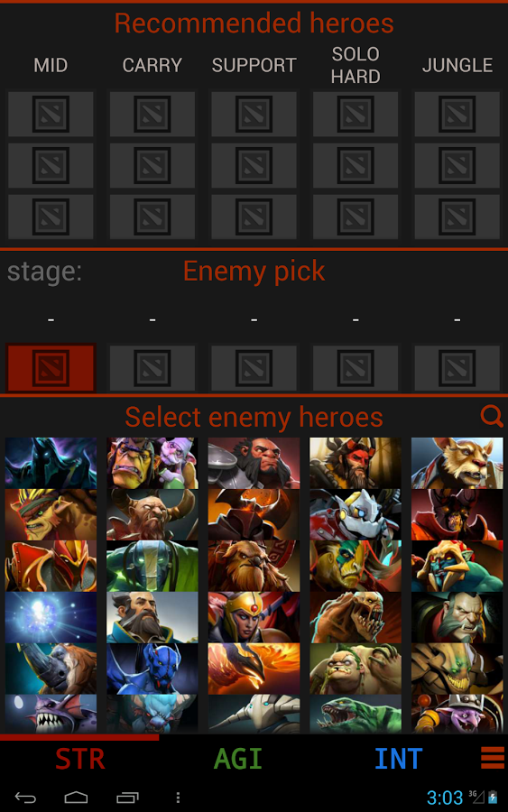Pick Axe as enemy hero
Screen dimensions: 508x812
[254, 463]
